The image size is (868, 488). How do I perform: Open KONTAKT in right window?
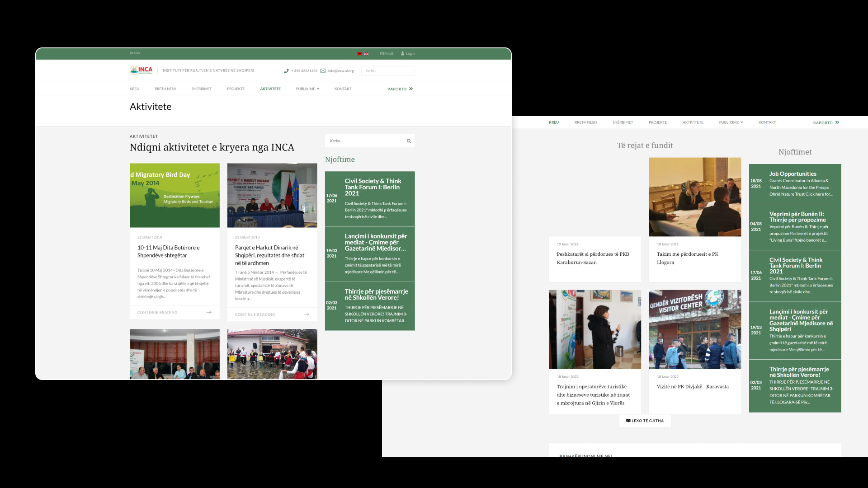[767, 122]
